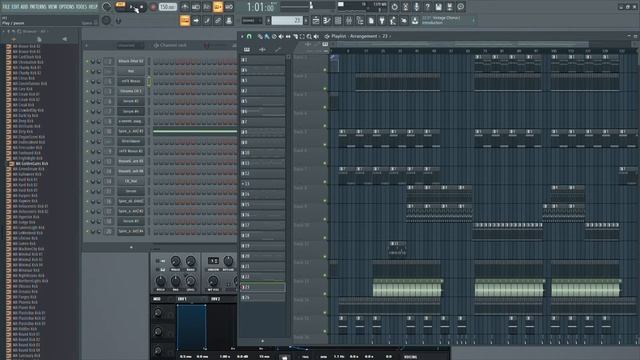Click the Play button in transport
Screen dimensions: 640x360
tap(131, 7)
